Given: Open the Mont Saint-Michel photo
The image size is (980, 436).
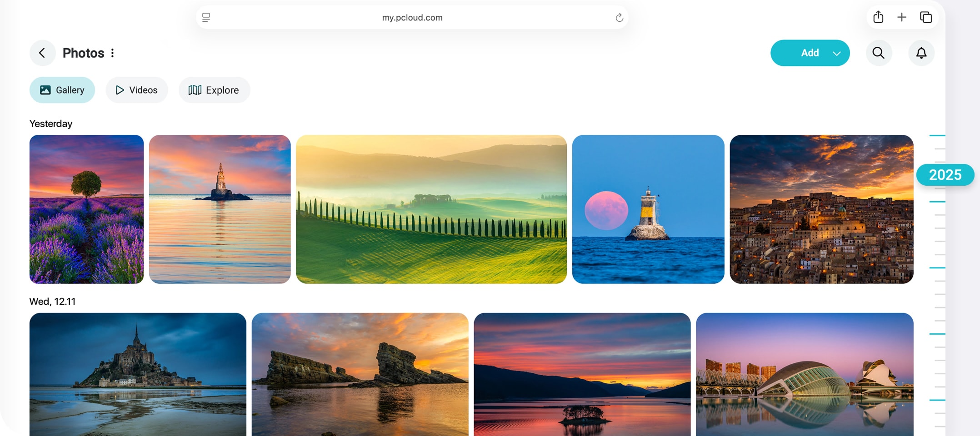Looking at the screenshot, I should point(138,373).
